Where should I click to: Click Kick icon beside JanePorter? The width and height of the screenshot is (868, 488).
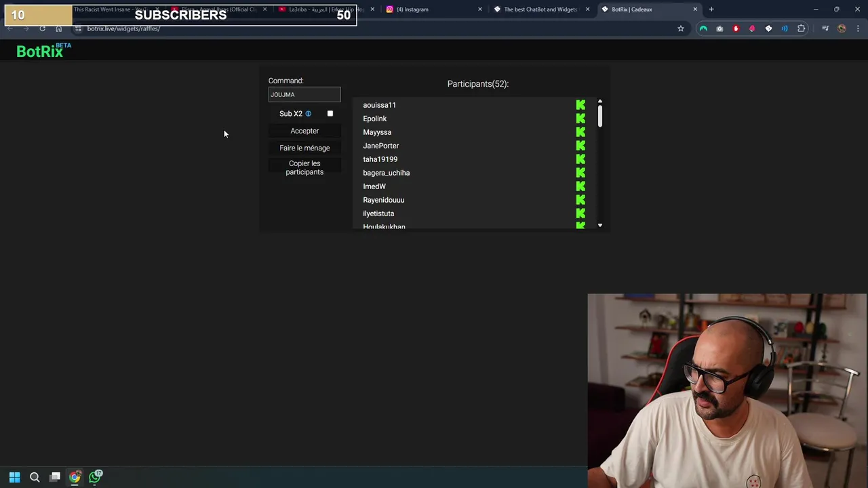click(580, 146)
